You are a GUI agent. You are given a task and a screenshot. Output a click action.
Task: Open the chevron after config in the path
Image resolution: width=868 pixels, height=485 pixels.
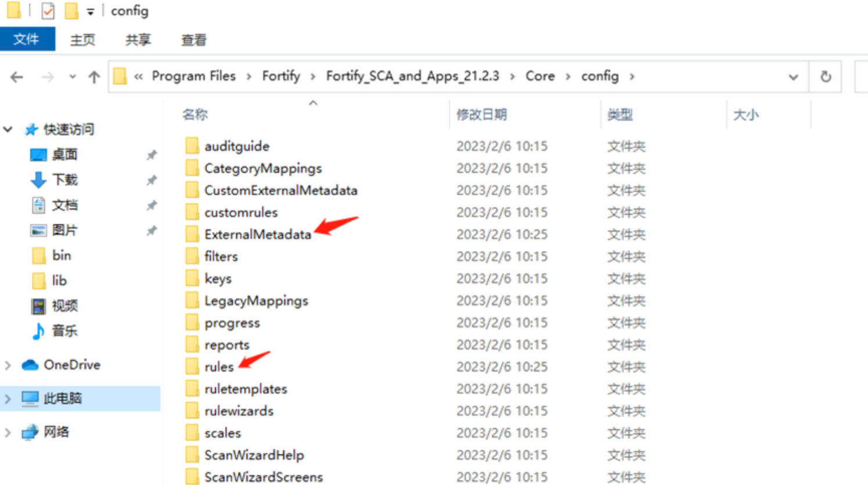coord(632,77)
